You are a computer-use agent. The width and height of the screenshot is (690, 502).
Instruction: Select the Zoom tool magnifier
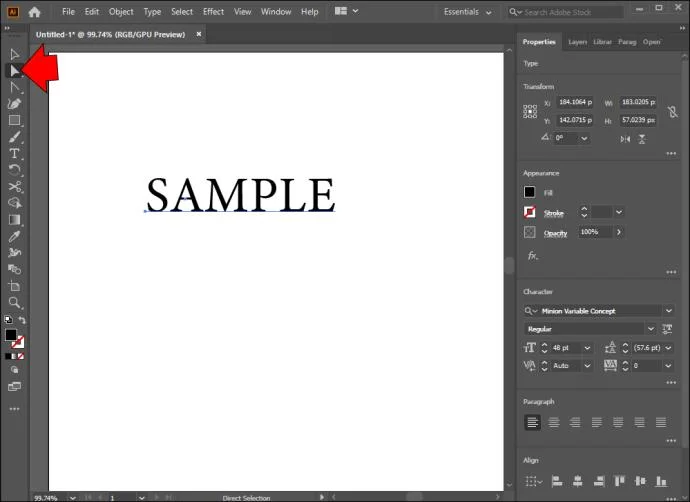coord(14,302)
